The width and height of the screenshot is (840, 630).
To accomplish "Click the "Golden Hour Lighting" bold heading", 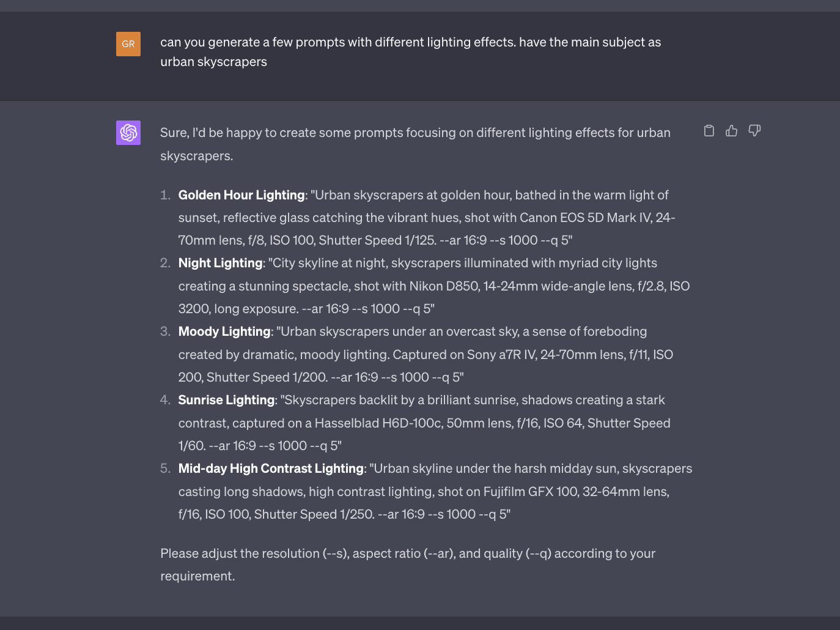I will click(x=241, y=195).
